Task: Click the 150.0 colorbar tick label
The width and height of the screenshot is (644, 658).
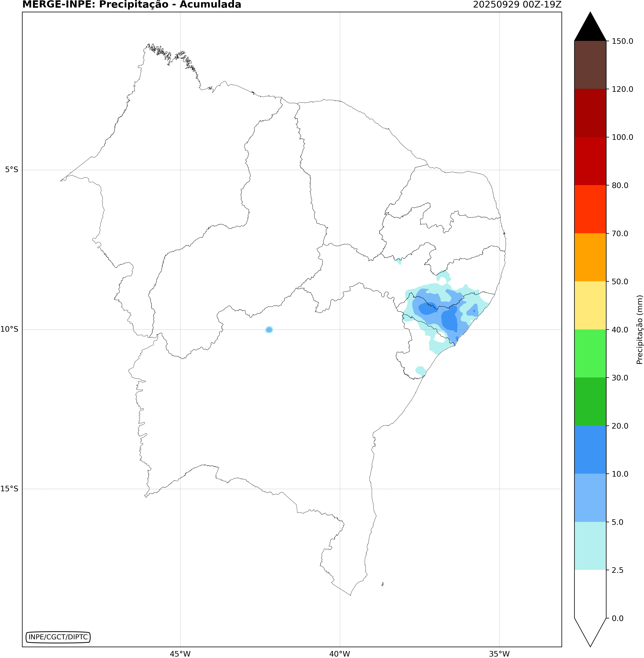Action: click(622, 41)
